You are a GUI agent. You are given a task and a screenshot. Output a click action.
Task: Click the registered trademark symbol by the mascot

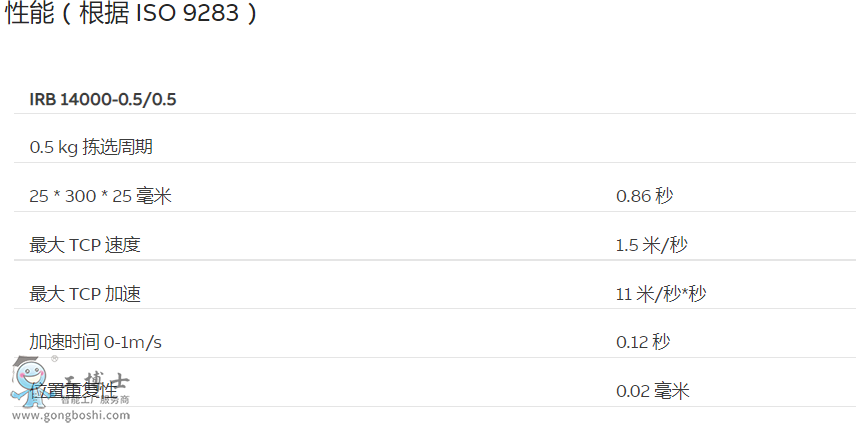coord(54,358)
